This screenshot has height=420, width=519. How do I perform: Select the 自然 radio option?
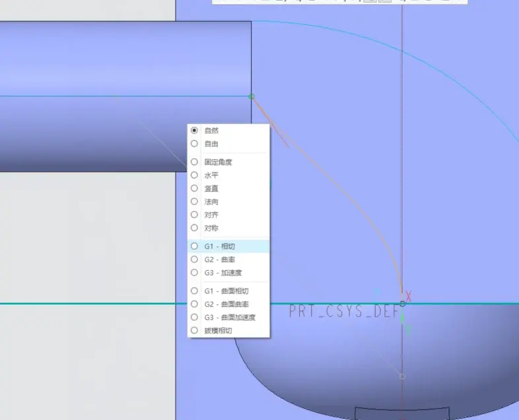click(x=228, y=130)
